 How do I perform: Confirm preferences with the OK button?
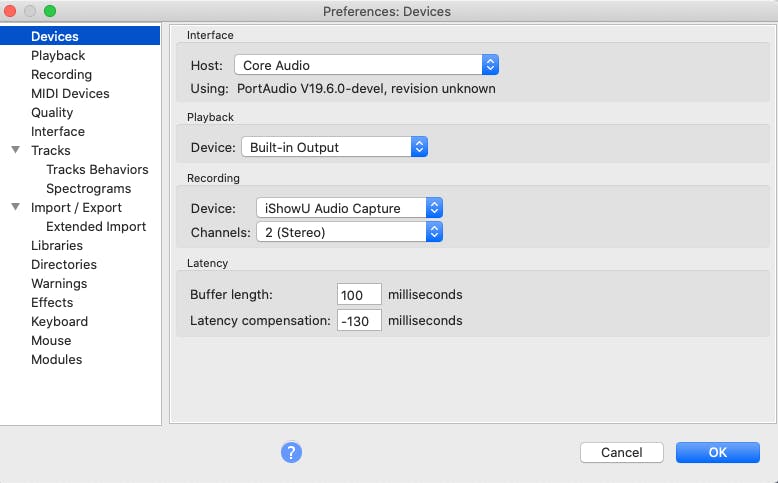717,452
